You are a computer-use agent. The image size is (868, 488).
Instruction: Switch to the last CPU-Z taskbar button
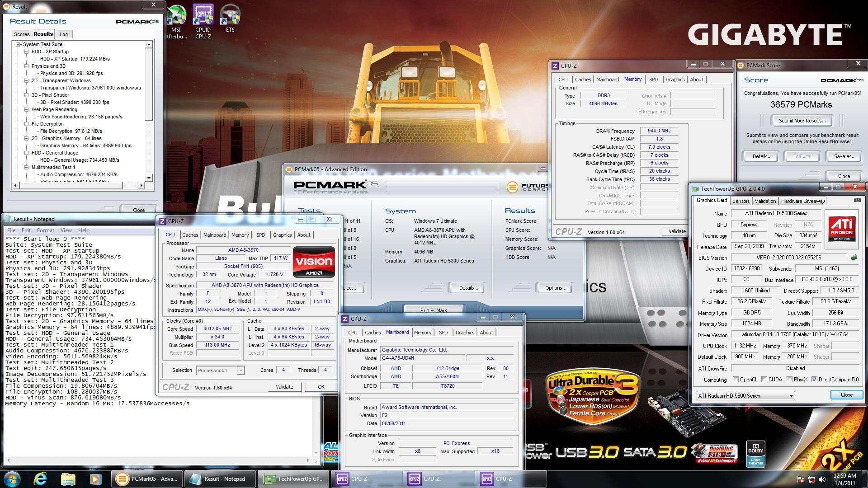[x=511, y=479]
